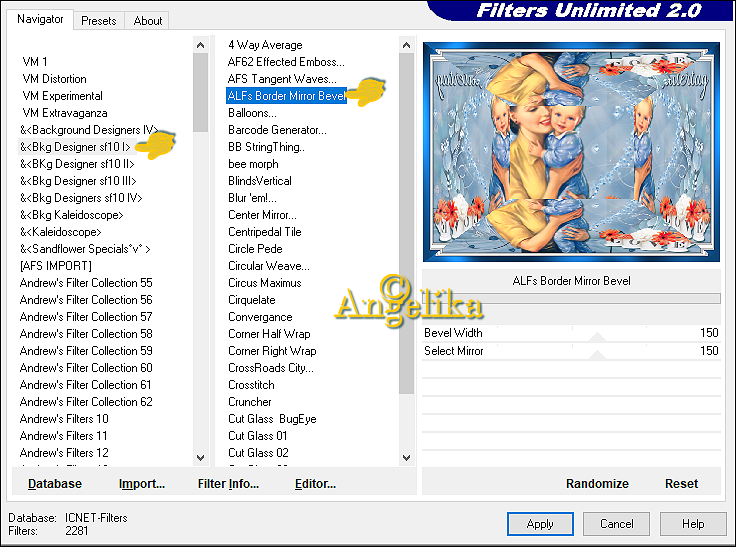Select Andrew's Filter Collection 55

click(x=86, y=283)
